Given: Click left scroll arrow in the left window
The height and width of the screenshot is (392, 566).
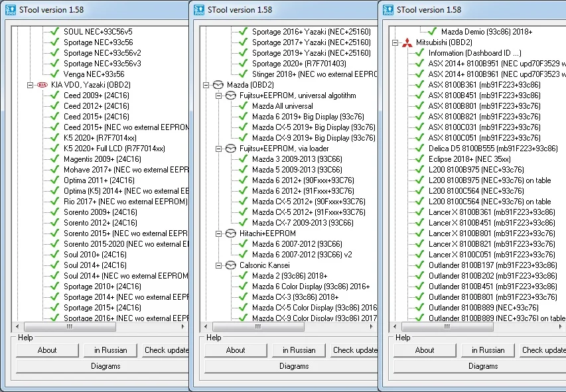Looking at the screenshot, I should pos(17,326).
